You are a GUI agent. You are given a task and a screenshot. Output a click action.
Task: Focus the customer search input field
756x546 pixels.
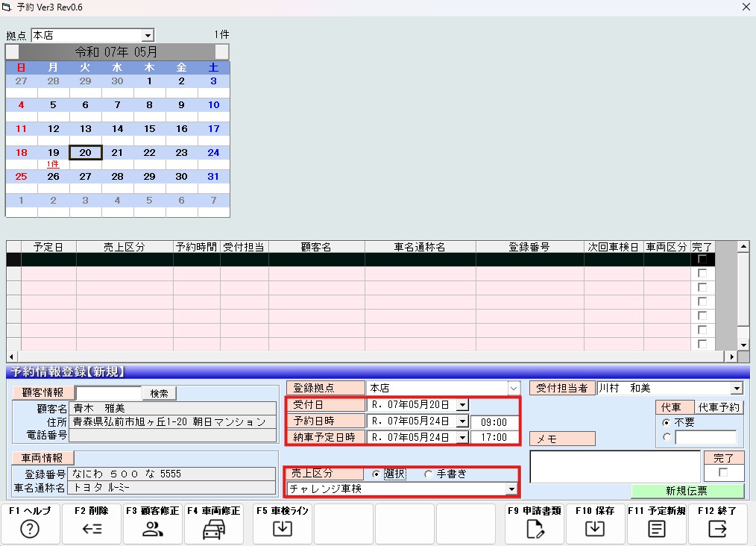point(109,394)
